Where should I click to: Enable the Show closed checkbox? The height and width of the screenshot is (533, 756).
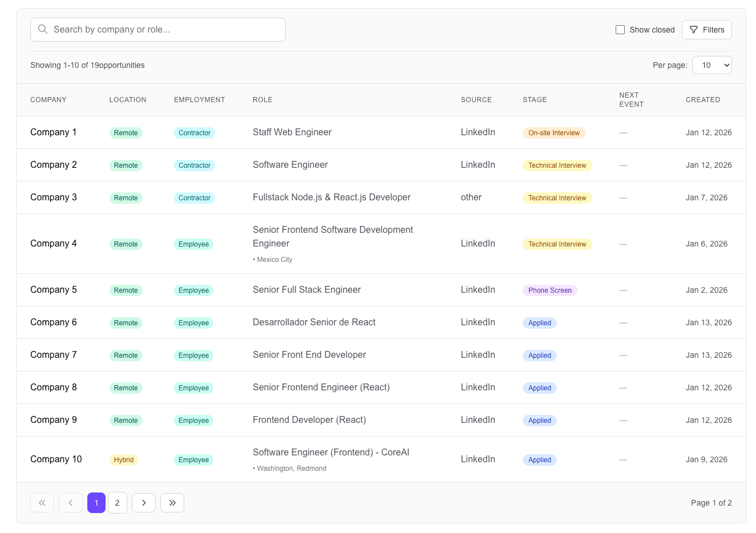620,30
